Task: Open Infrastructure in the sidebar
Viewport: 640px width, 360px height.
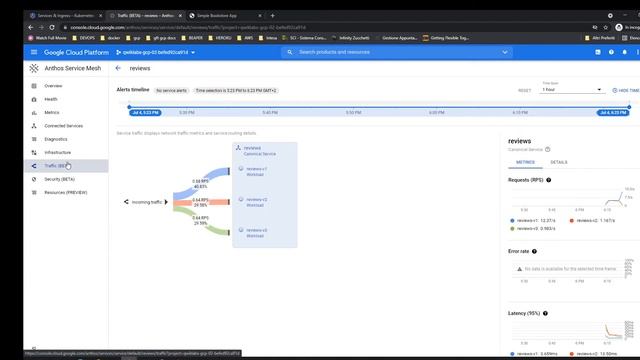Action: 58,152
